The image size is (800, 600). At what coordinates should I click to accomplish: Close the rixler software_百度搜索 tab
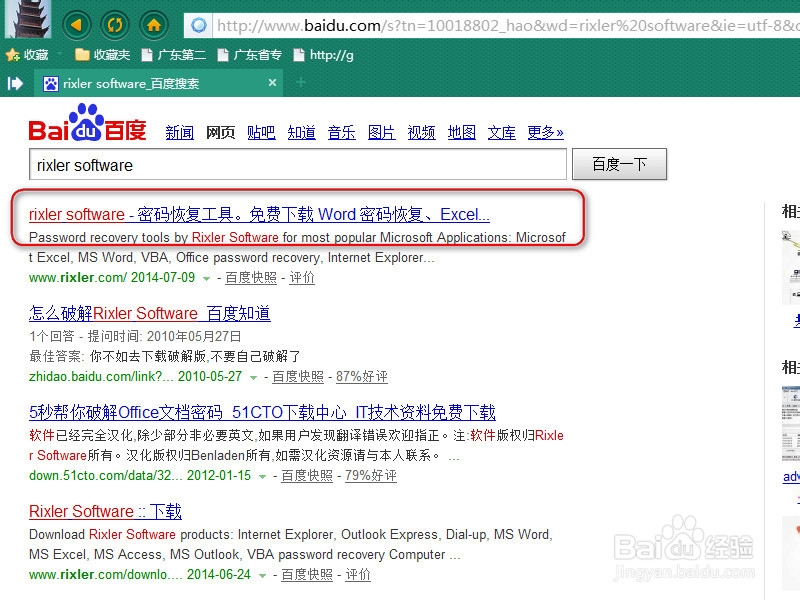[x=272, y=82]
